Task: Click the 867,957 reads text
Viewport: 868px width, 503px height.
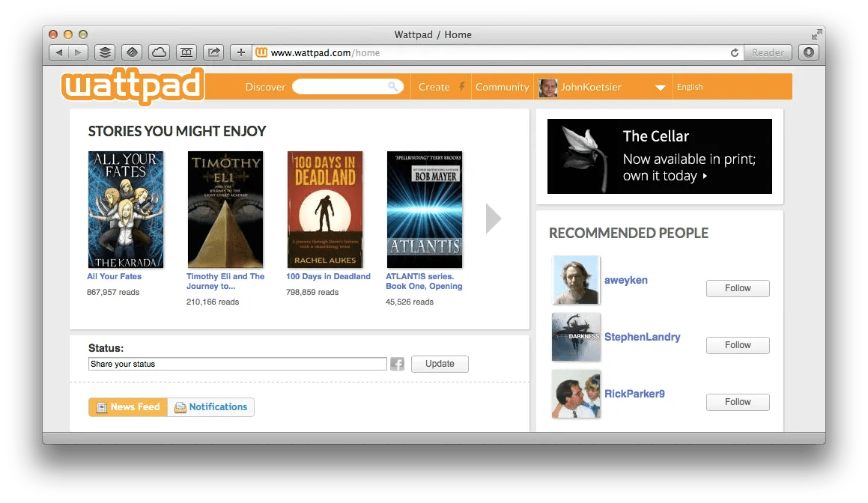Action: tap(113, 292)
